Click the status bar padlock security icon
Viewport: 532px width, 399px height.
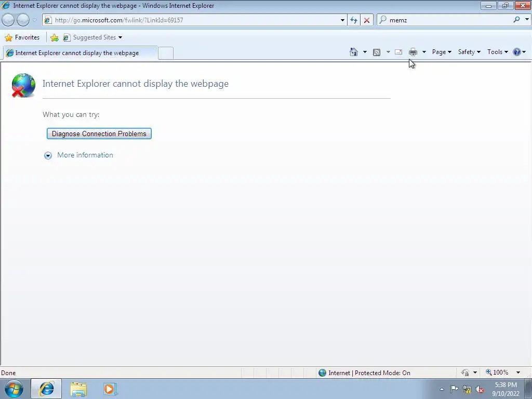click(x=465, y=373)
